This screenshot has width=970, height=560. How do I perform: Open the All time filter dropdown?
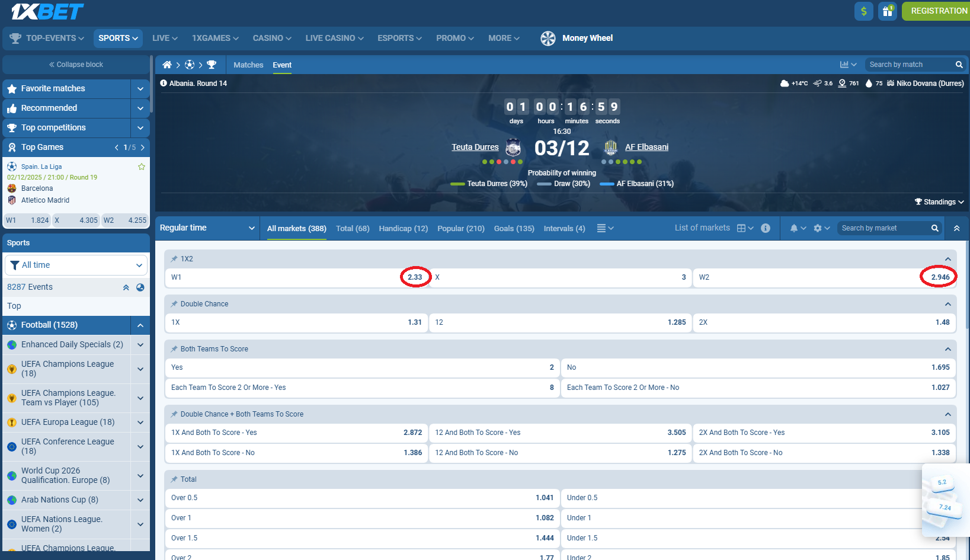pos(76,265)
